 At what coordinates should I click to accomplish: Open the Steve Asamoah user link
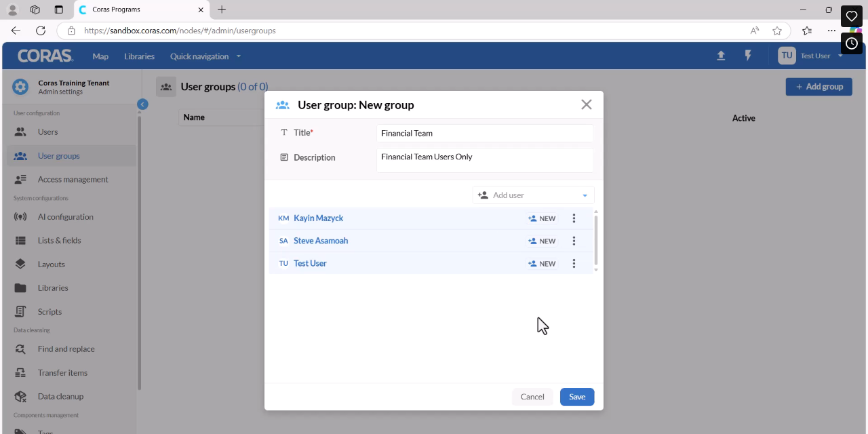click(x=321, y=241)
